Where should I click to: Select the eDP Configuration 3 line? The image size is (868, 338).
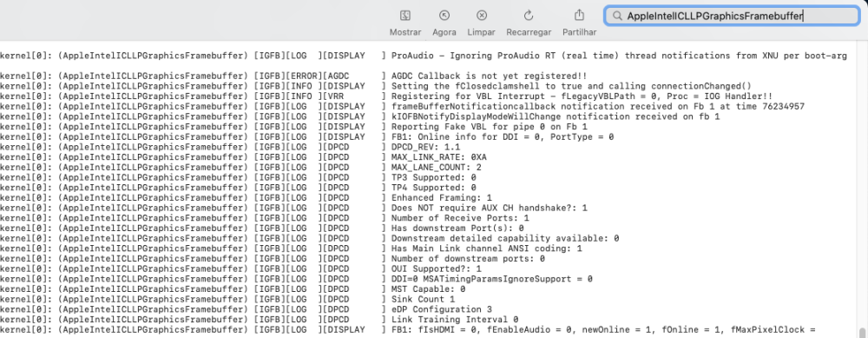click(x=247, y=308)
